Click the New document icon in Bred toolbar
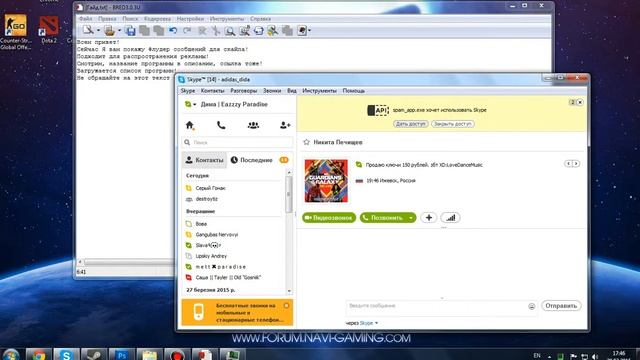Image resolution: width=640 pixels, height=360 pixels. point(88,30)
